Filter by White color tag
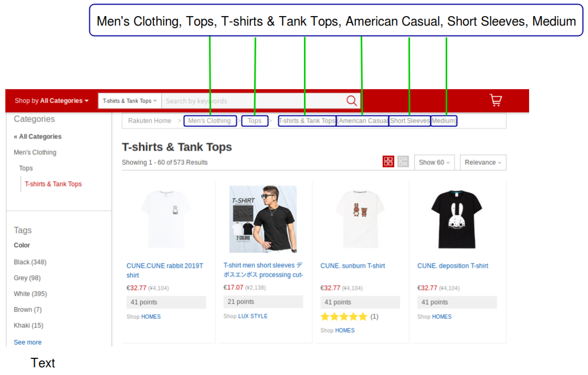The width and height of the screenshot is (588, 375). pos(30,294)
